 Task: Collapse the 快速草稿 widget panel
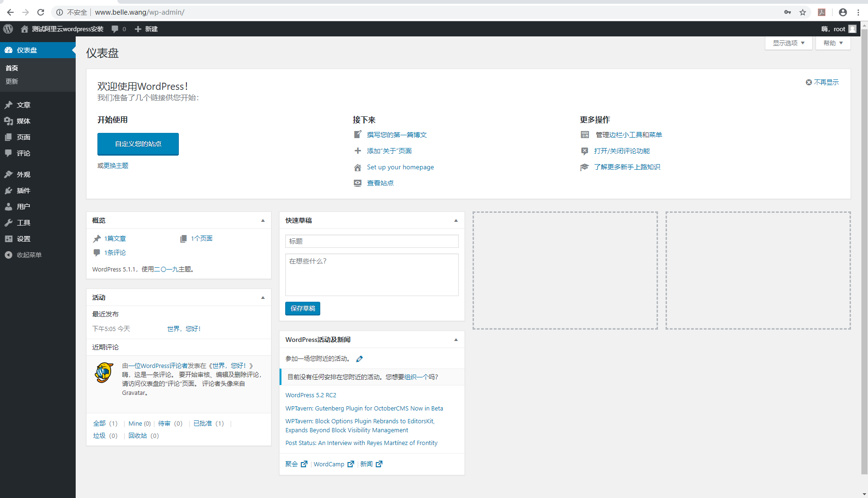coord(456,220)
